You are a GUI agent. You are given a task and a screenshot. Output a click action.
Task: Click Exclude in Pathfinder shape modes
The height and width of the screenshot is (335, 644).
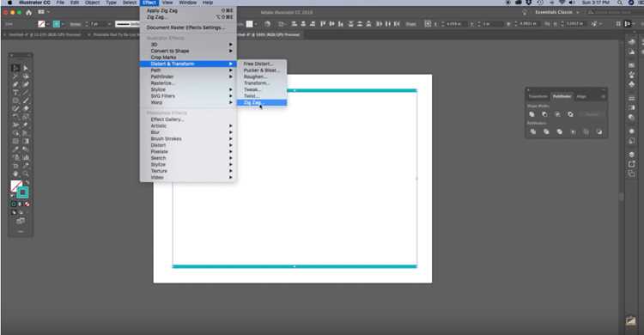coord(570,114)
